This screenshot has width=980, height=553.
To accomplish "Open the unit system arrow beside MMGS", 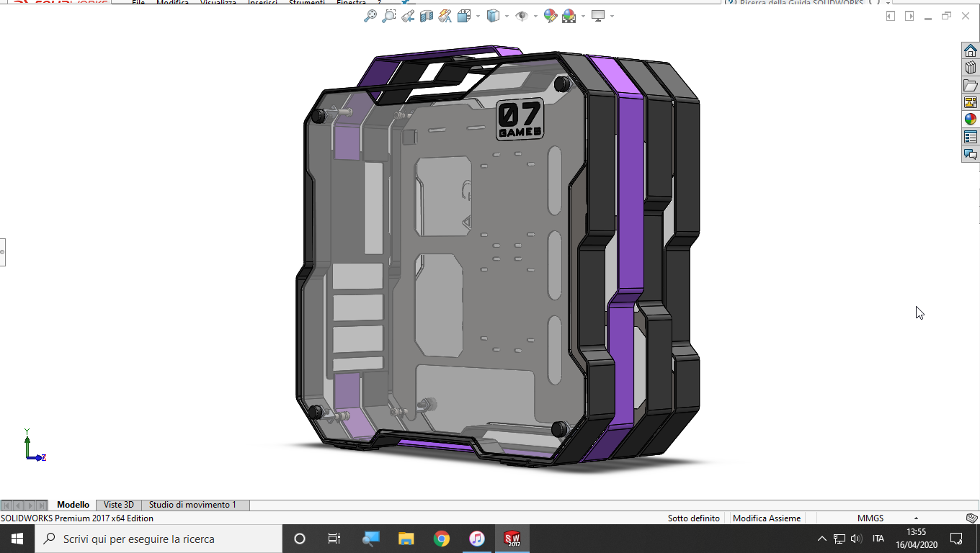I will click(916, 518).
